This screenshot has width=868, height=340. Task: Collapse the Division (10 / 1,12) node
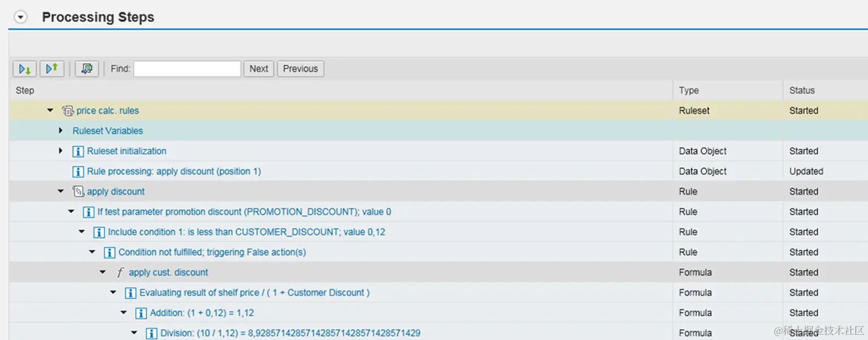coord(134,333)
